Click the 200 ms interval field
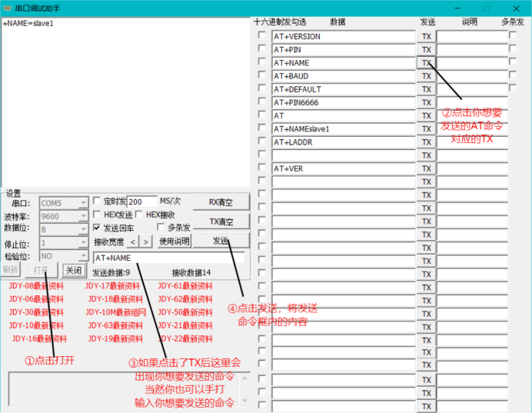Image resolution: width=532 pixels, height=413 pixels. pos(141,202)
